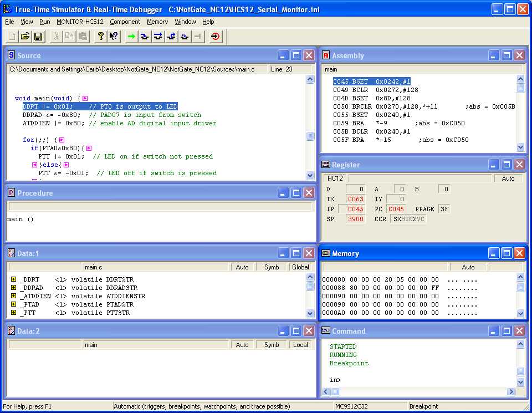
Task: Click the Step Over debugger icon
Action: coord(158,37)
